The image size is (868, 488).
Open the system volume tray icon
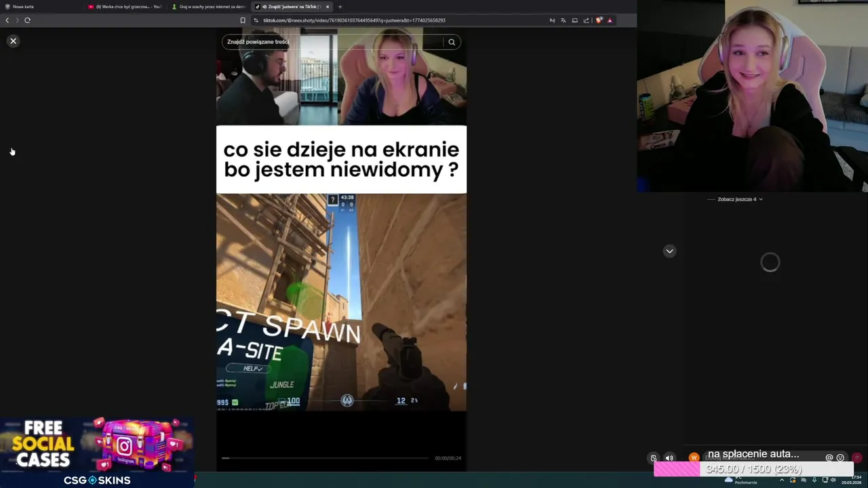click(833, 480)
